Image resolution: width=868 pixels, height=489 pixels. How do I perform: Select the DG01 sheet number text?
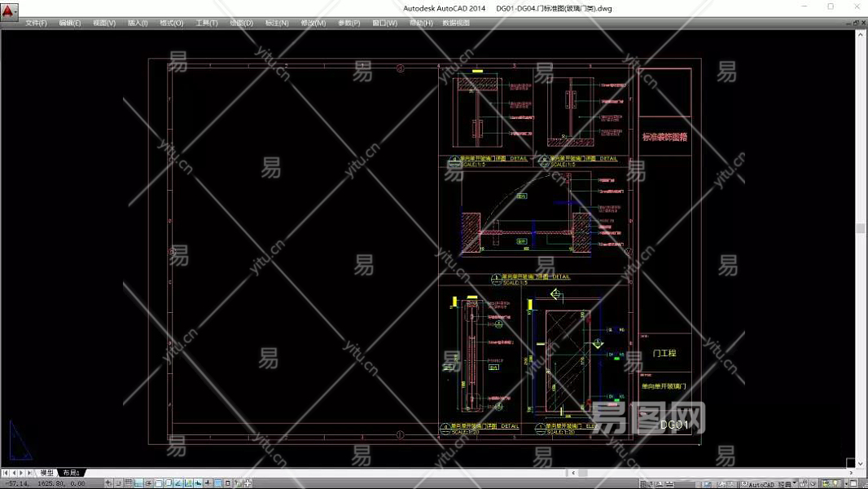(x=673, y=425)
